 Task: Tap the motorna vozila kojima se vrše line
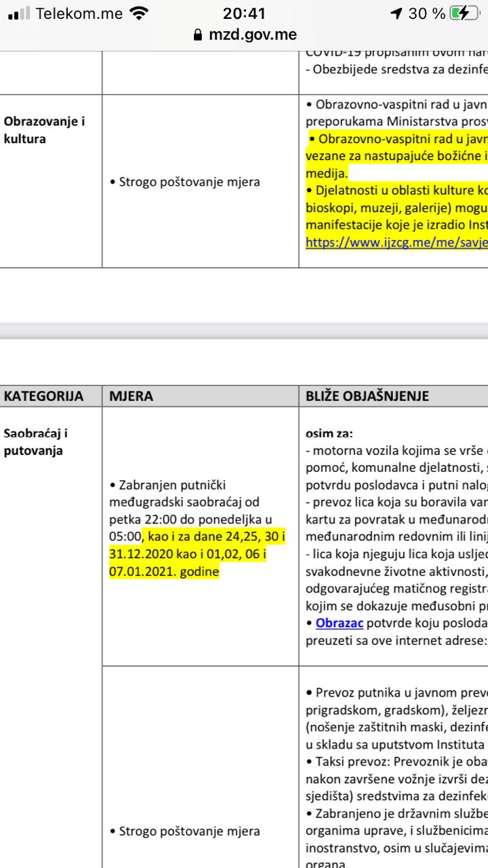coord(396,451)
